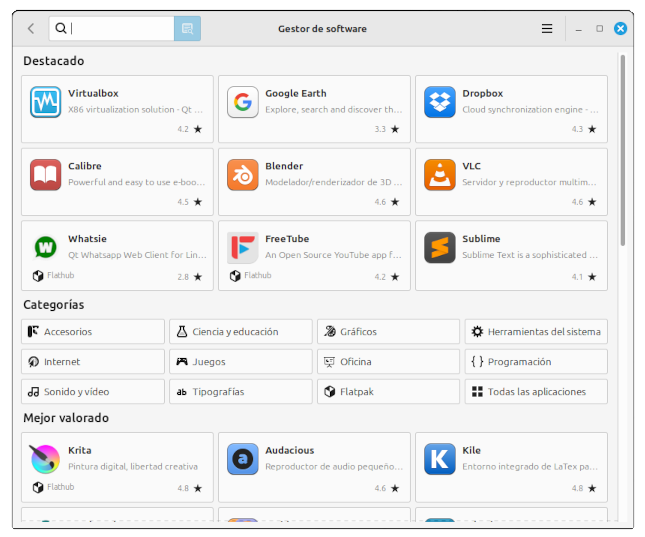Click the Sublime Text description
This screenshot has width=645, height=537.
[x=530, y=255]
